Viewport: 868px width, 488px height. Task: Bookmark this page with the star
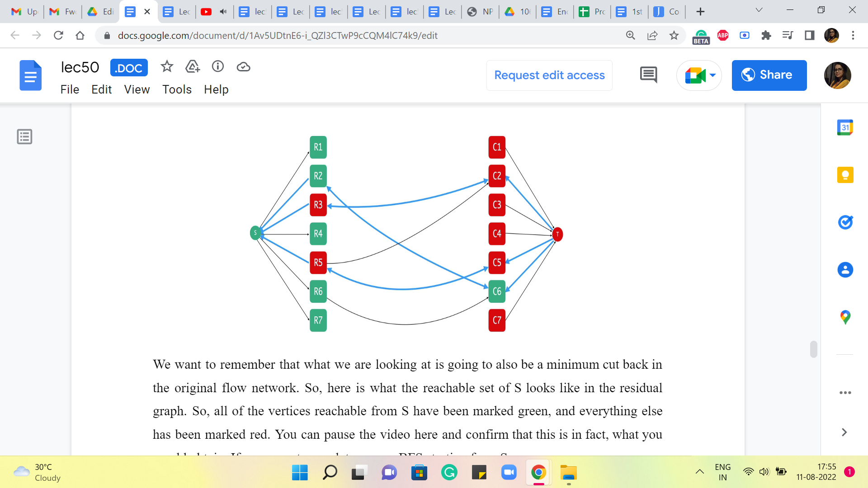[674, 35]
